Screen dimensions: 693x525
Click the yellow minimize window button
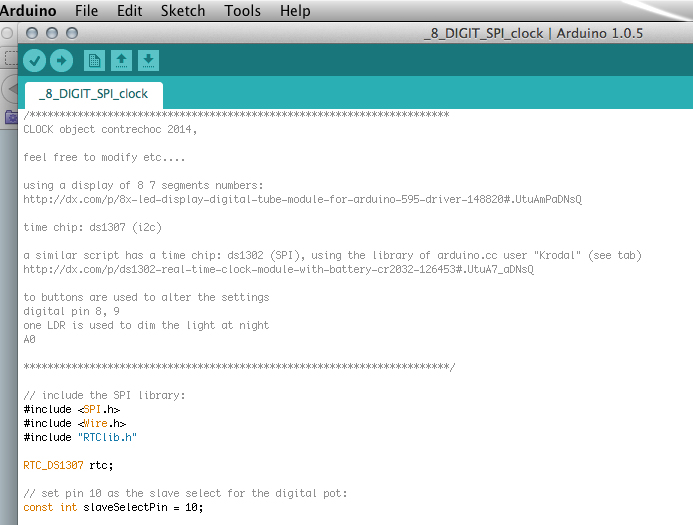point(52,33)
